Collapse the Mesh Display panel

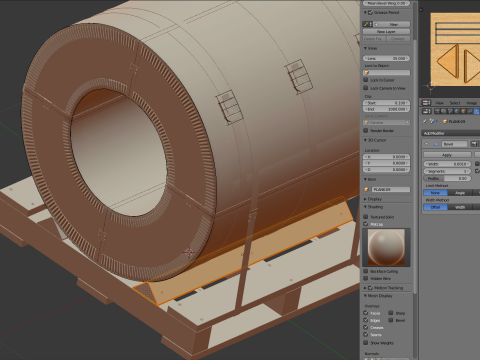coord(365,296)
